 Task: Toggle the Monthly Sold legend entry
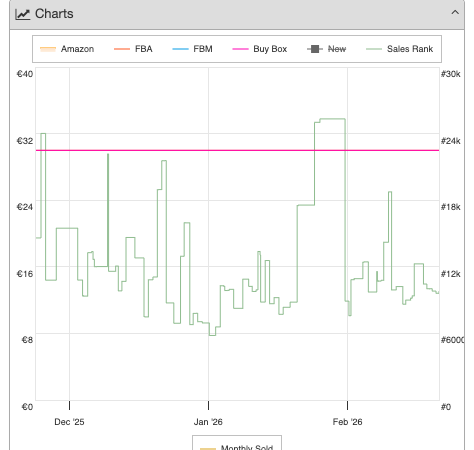coord(236,447)
